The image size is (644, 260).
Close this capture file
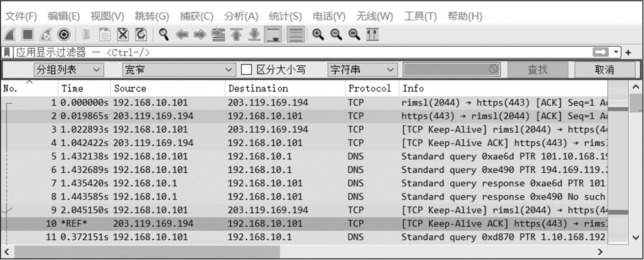123,34
